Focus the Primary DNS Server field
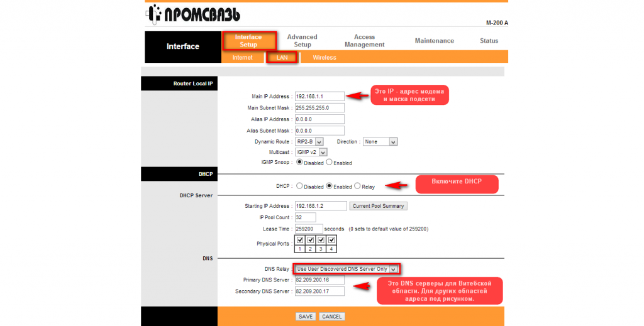 point(320,280)
